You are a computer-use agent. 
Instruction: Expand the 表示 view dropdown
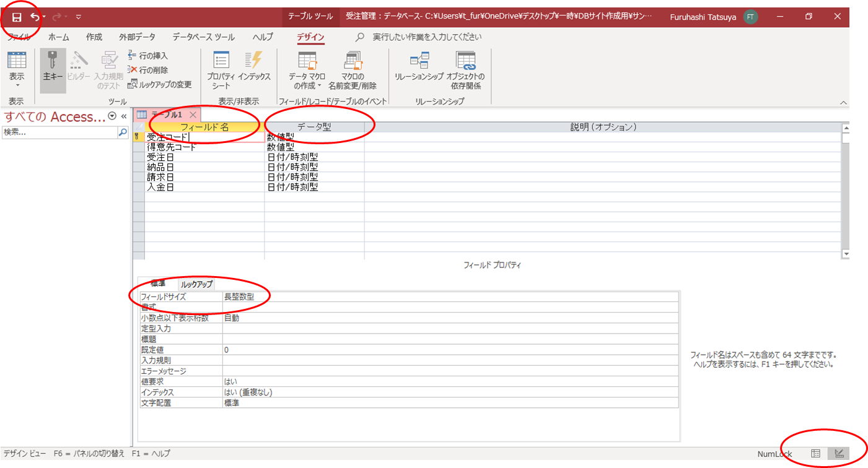pyautogui.click(x=17, y=85)
